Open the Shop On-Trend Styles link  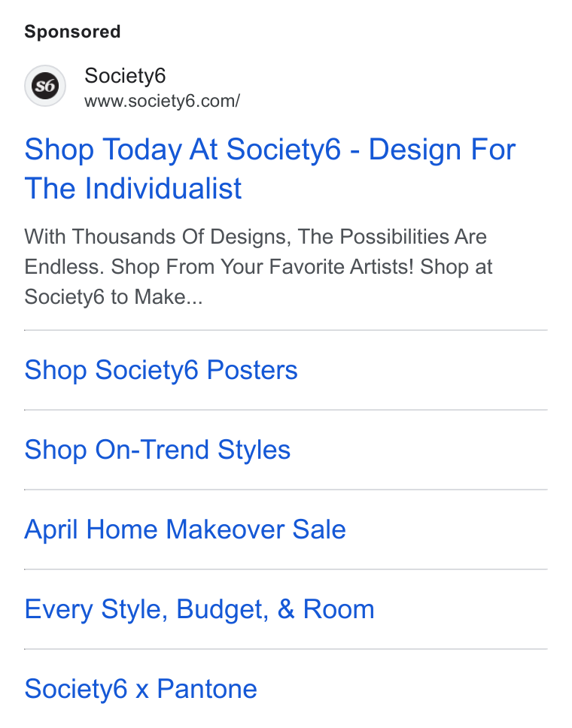157,450
